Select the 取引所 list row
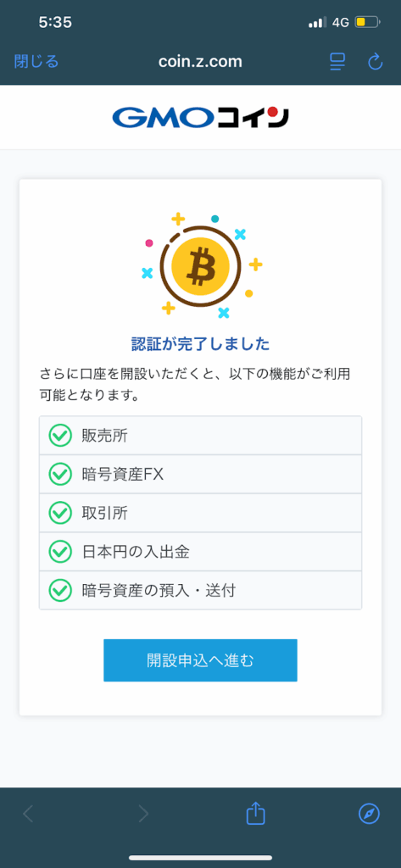This screenshot has height=868, width=401. 200,513
